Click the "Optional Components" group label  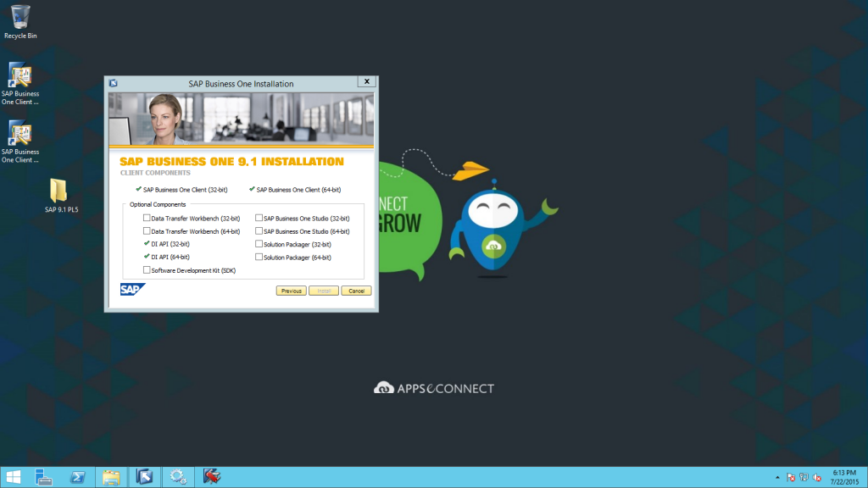click(158, 204)
